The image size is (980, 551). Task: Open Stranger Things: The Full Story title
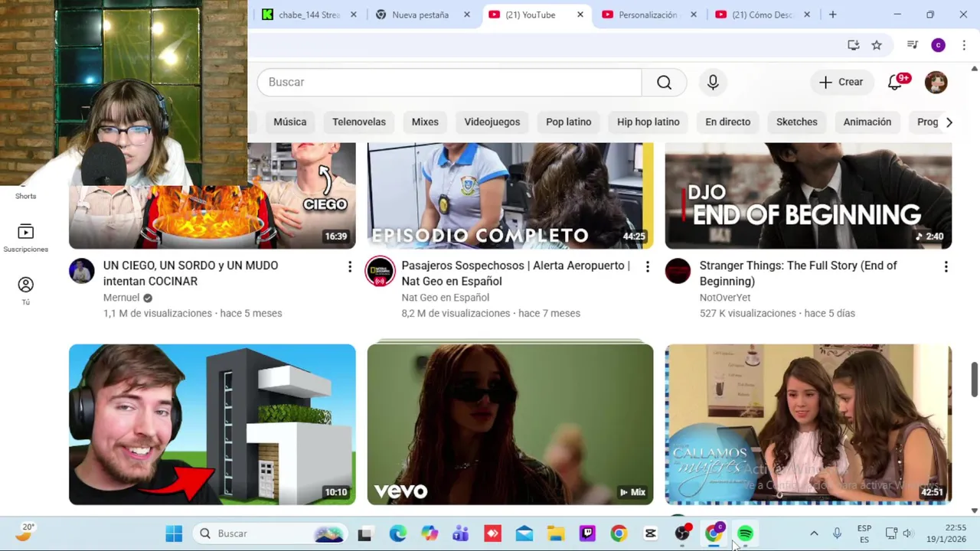798,273
